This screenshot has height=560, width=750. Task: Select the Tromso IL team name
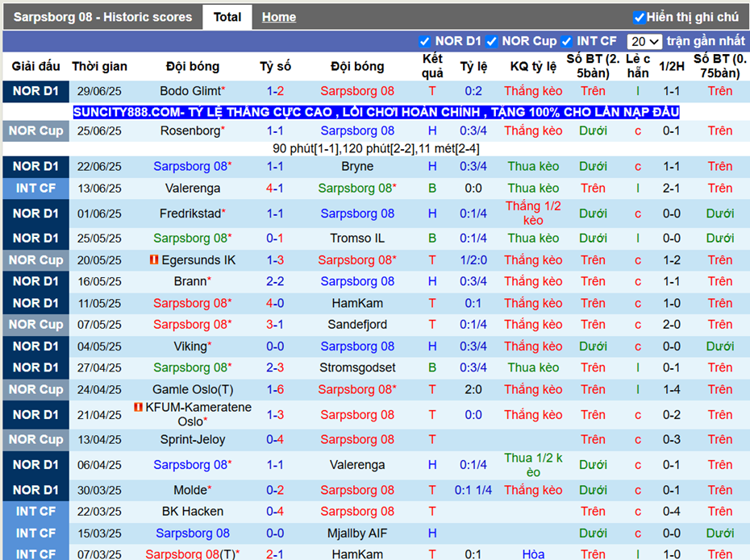click(357, 238)
